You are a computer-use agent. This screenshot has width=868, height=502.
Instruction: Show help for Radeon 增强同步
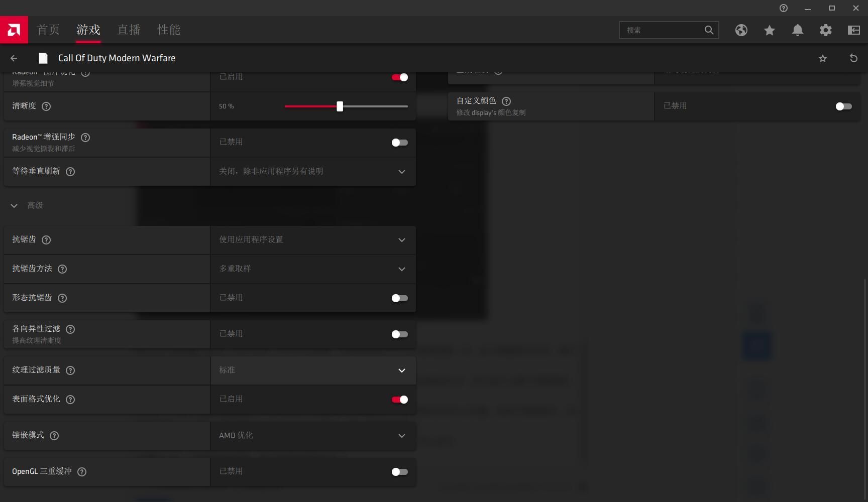click(x=85, y=138)
